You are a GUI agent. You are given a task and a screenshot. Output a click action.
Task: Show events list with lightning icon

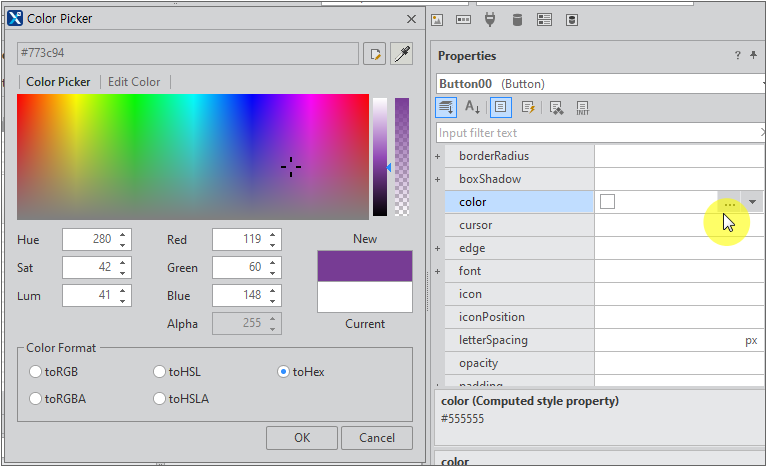[x=528, y=107]
